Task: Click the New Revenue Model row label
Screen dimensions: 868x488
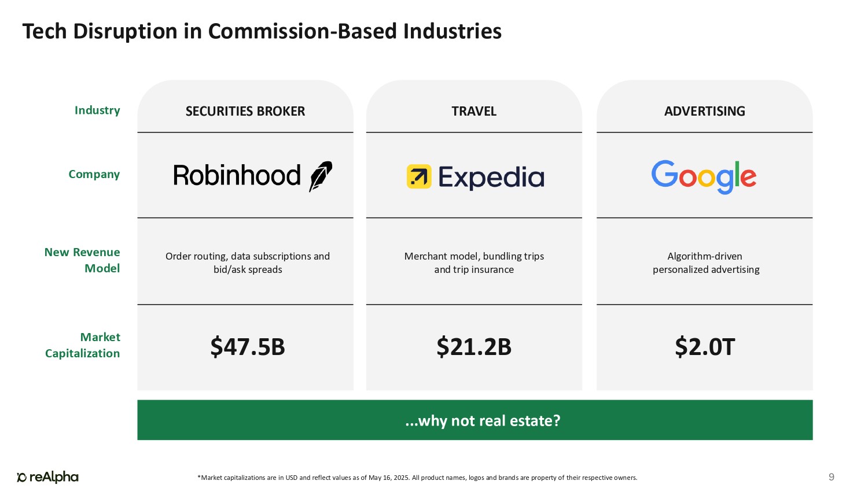Action: pyautogui.click(x=82, y=260)
